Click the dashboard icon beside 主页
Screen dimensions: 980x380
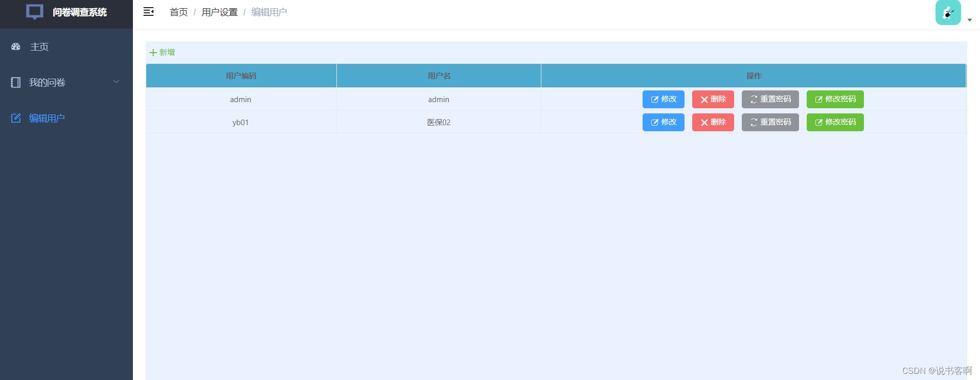(16, 46)
